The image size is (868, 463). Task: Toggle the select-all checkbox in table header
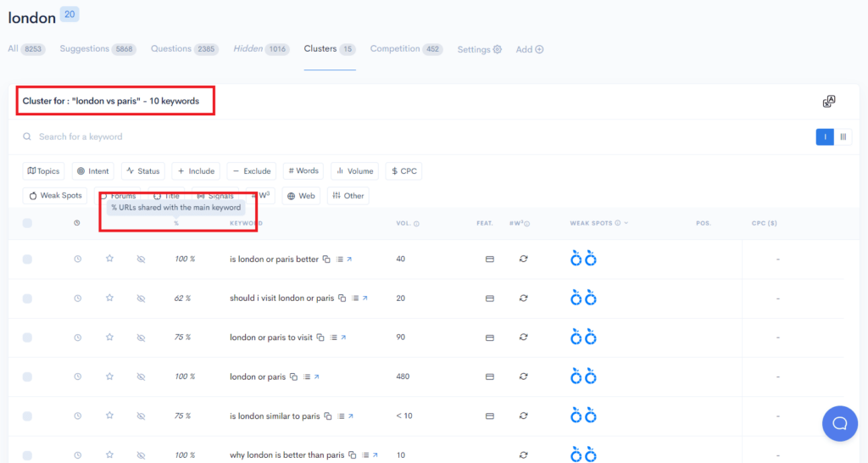tap(27, 223)
